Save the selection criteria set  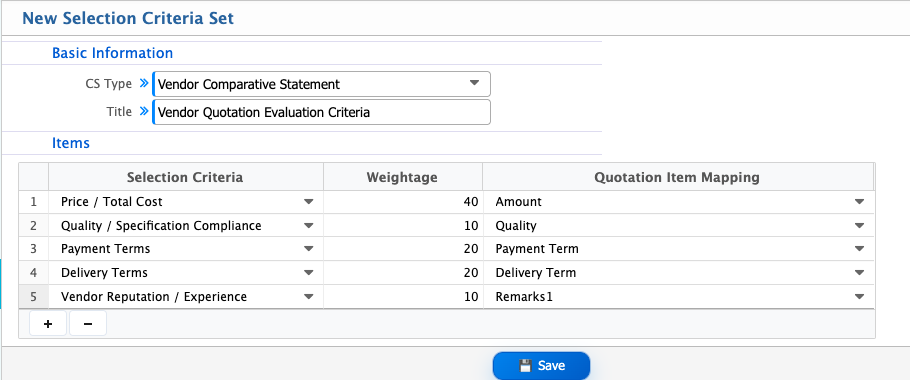[x=541, y=365]
